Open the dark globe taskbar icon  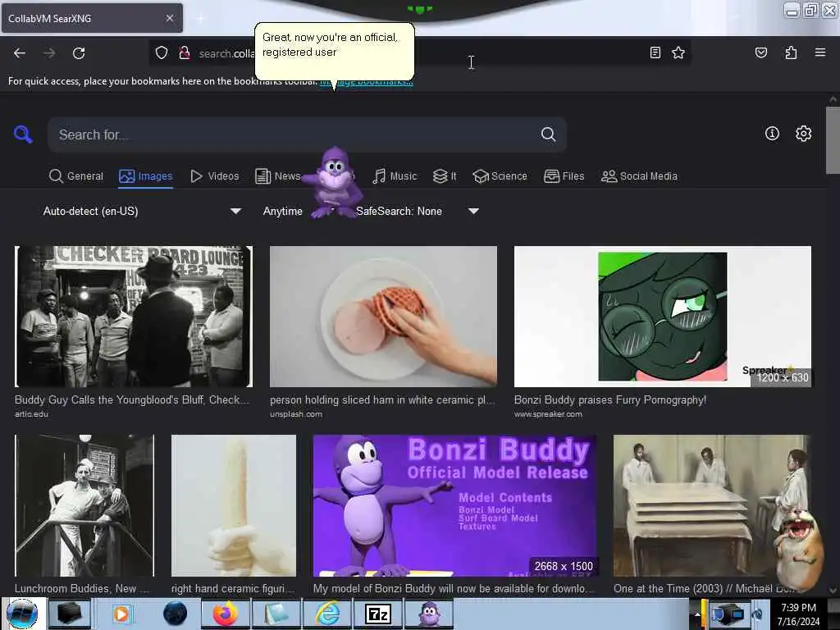pos(175,614)
